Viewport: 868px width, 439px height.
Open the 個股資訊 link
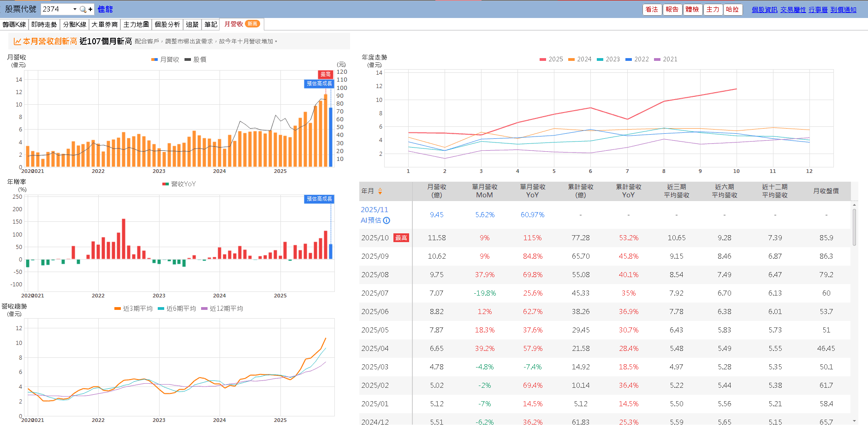[764, 10]
